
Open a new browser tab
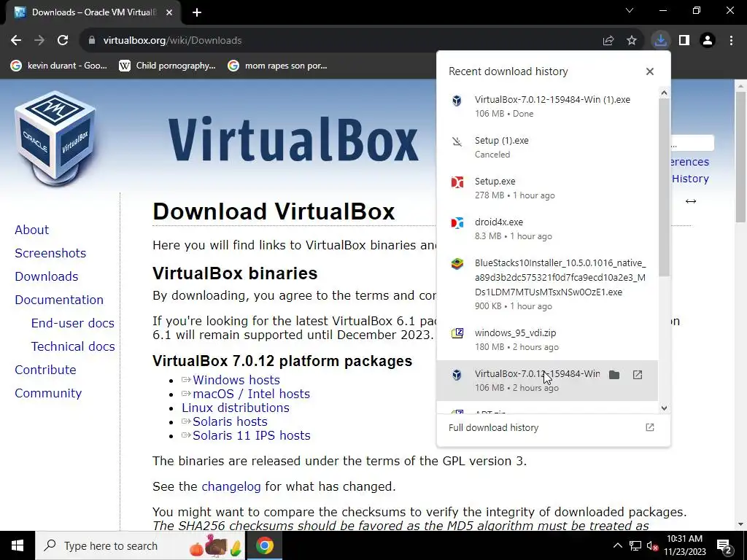[x=197, y=12]
